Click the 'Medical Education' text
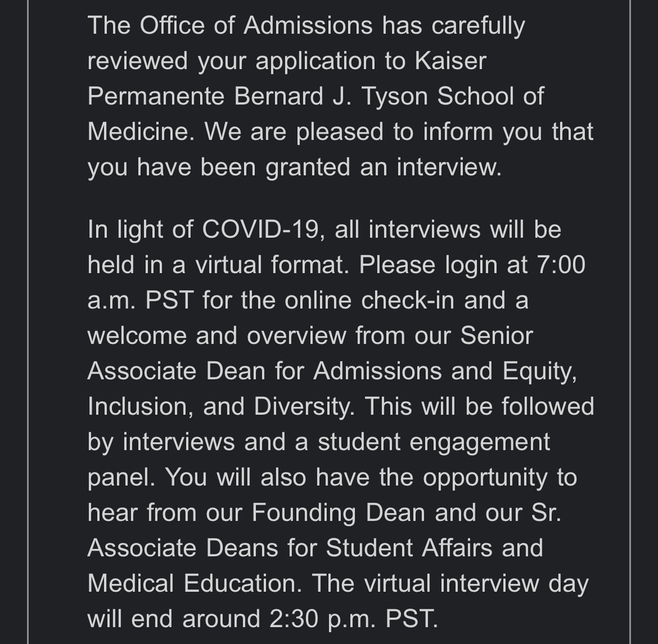658x644 pixels. coord(193,584)
